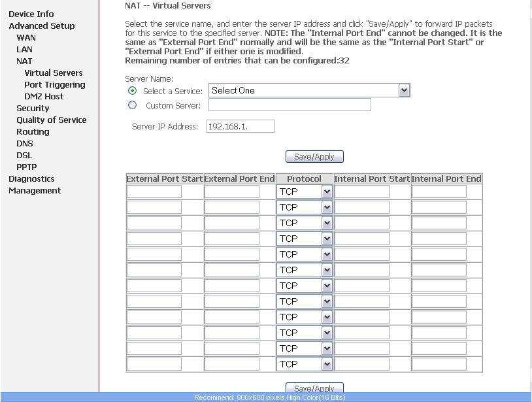Image resolution: width=532 pixels, height=402 pixels.
Task: Open the 'Select One' service dropdown
Action: (x=309, y=91)
